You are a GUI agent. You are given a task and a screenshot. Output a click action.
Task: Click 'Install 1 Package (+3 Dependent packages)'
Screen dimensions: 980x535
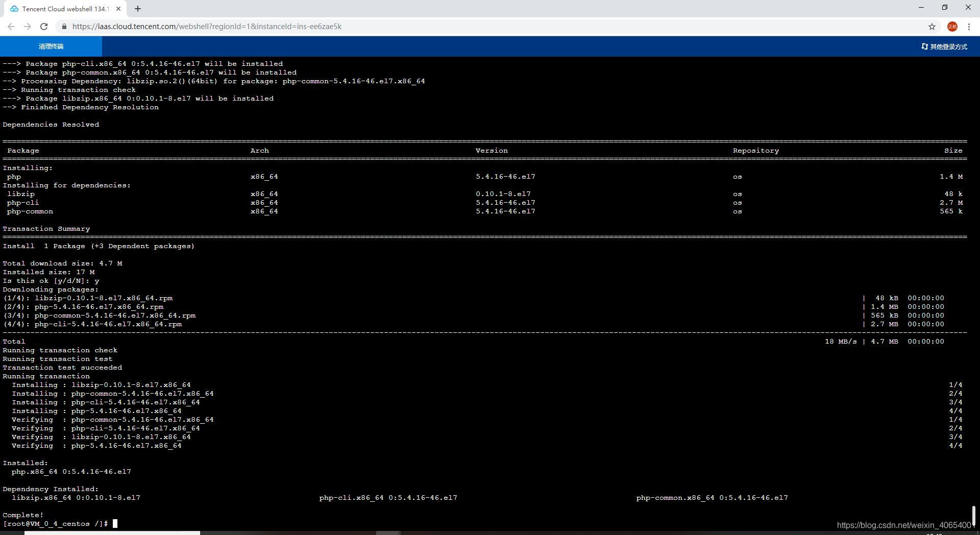pyautogui.click(x=99, y=246)
